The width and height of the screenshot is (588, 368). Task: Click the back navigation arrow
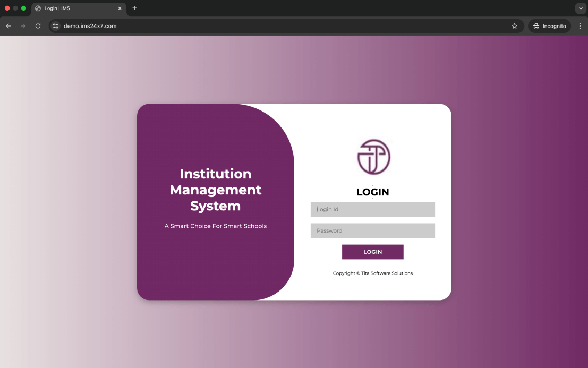8,26
